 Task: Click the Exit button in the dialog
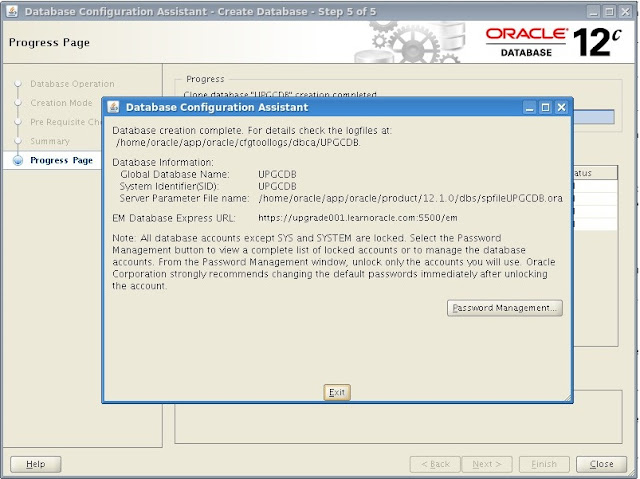[x=337, y=392]
